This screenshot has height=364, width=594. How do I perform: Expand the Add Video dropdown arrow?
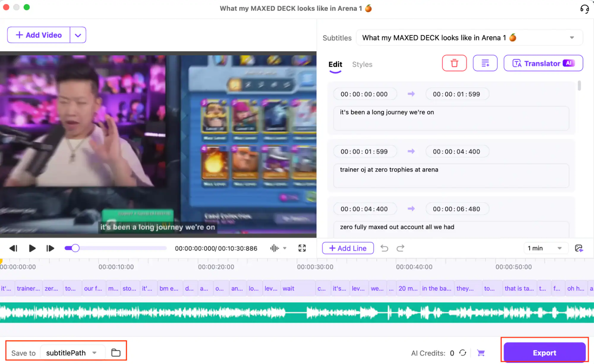coord(78,35)
